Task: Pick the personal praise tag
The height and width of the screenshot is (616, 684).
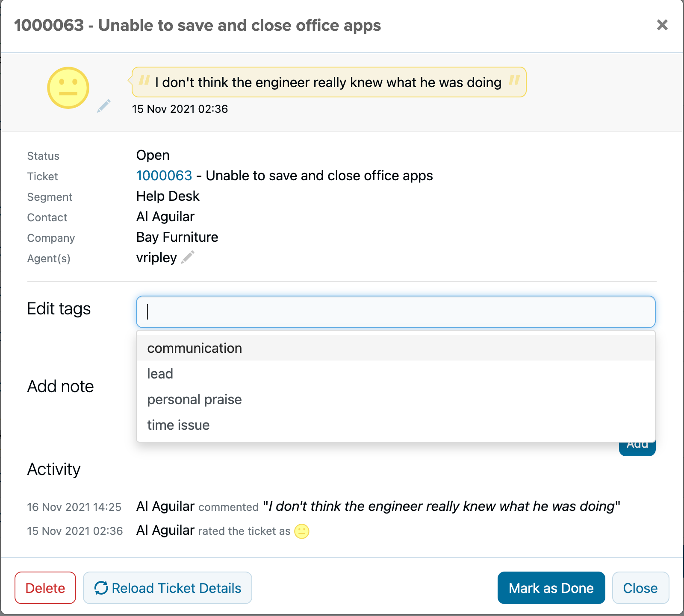Action: 195,399
